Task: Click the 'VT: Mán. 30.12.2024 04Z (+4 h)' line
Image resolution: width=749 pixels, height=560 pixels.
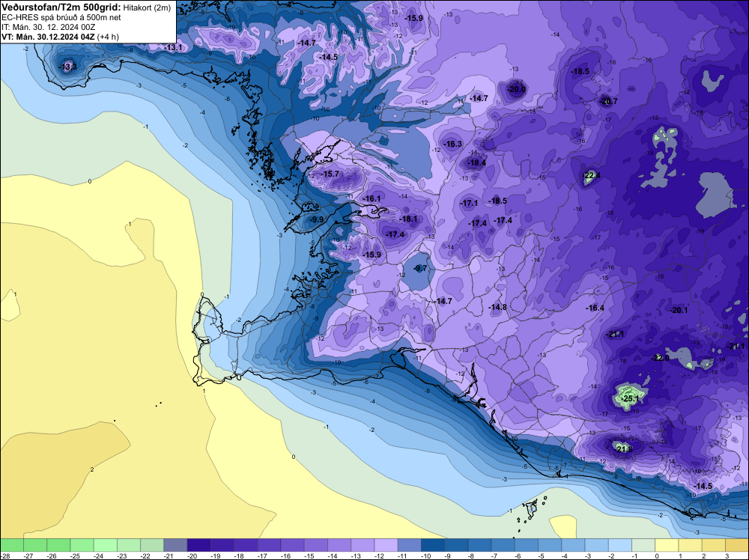Action: pos(60,37)
